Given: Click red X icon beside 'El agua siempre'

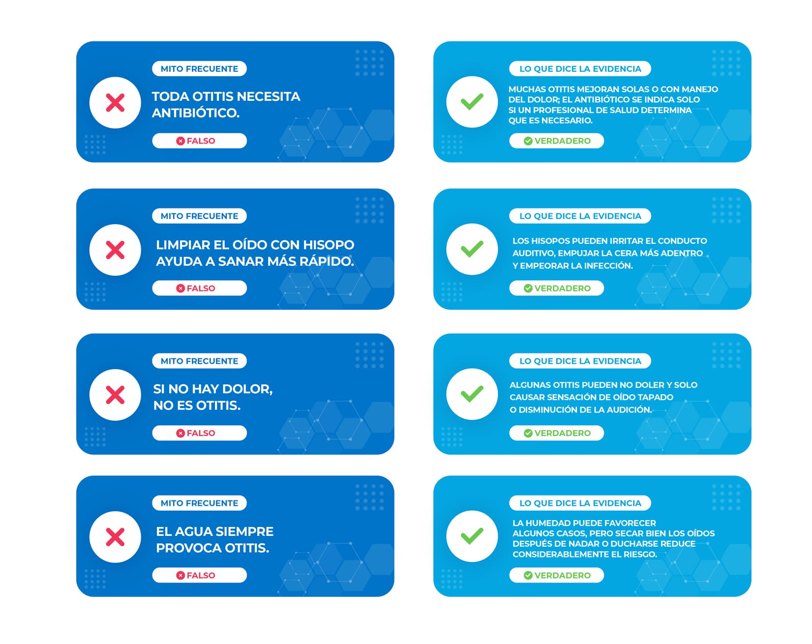Looking at the screenshot, I should tap(115, 537).
